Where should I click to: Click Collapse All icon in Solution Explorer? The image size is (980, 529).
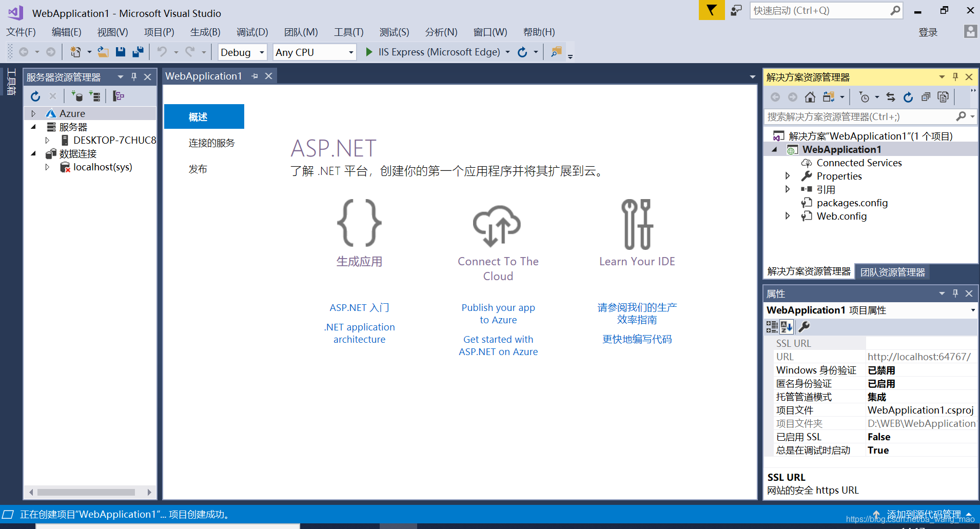coord(926,97)
